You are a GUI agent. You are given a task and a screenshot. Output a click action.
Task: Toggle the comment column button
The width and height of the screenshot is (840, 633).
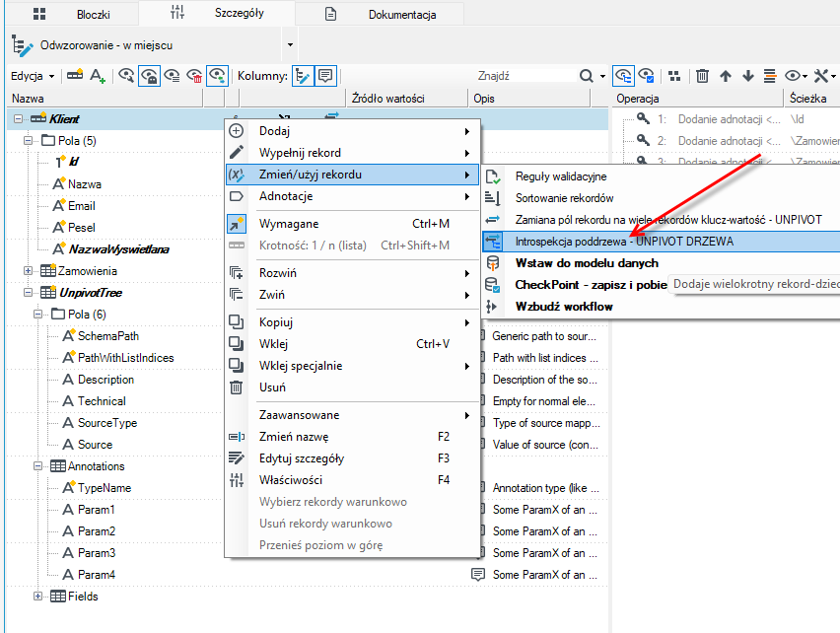coord(325,76)
